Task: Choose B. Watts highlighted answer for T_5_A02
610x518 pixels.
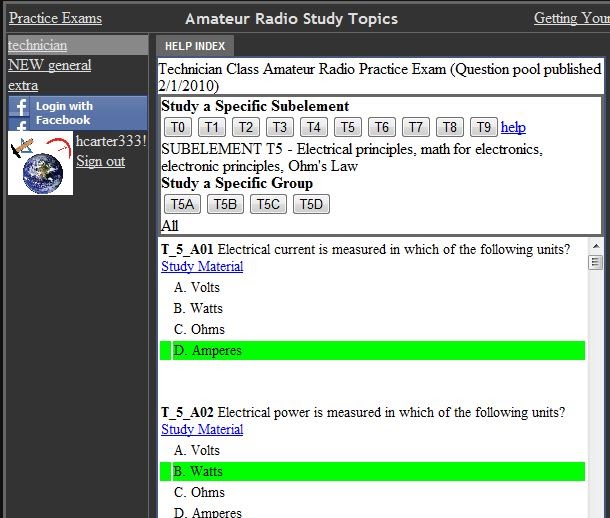Action: (372, 471)
